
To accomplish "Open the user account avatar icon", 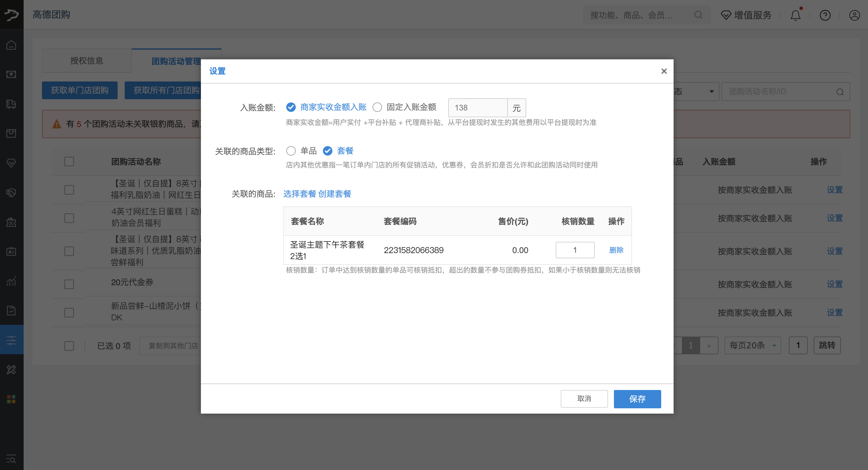I will click(854, 15).
